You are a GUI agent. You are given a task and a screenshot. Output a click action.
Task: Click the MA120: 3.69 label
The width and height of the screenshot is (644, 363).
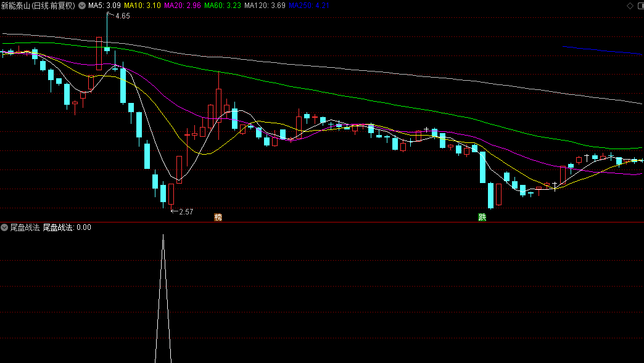pyautogui.click(x=265, y=6)
